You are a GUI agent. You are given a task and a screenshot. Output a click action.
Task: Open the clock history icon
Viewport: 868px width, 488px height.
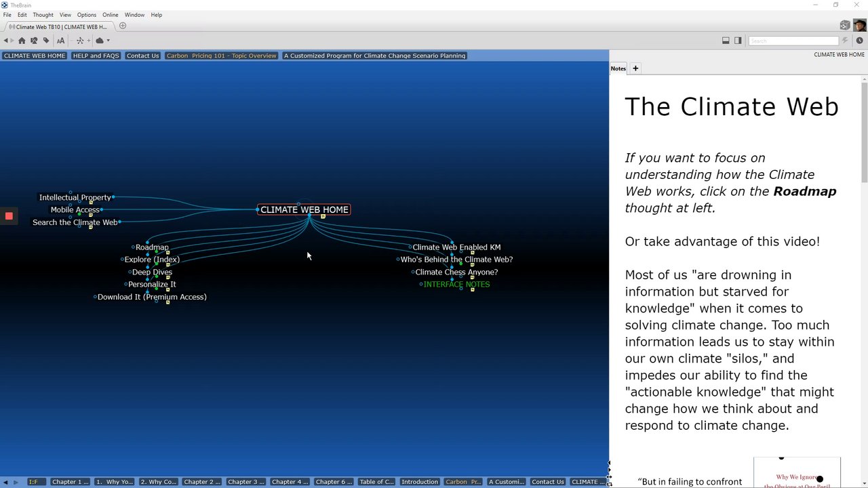859,41
